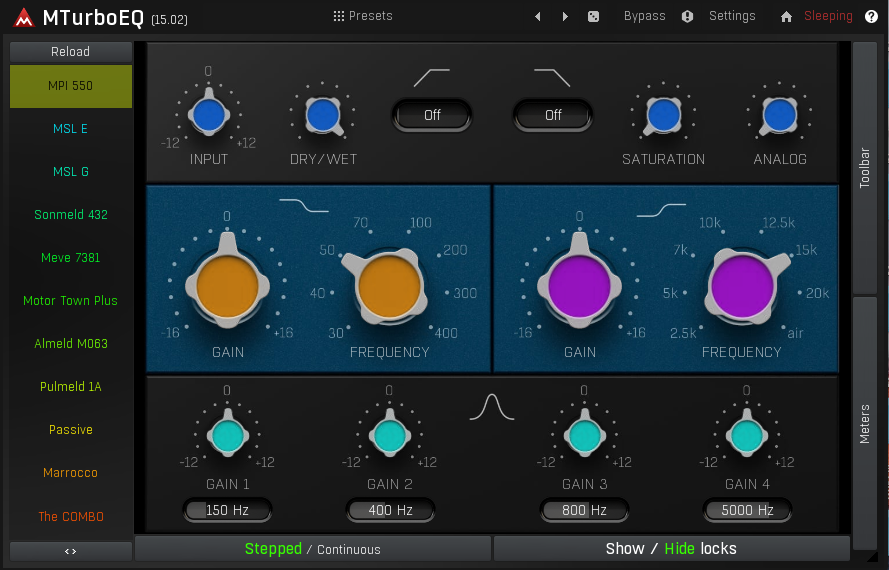Select Continuous knob mode
Screen dimensions: 889x570
pyautogui.click(x=349, y=550)
